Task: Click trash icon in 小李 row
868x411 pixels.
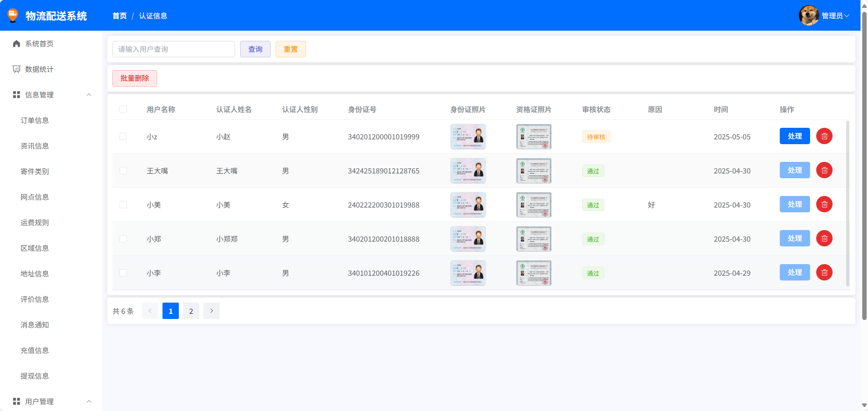Action: tap(824, 273)
